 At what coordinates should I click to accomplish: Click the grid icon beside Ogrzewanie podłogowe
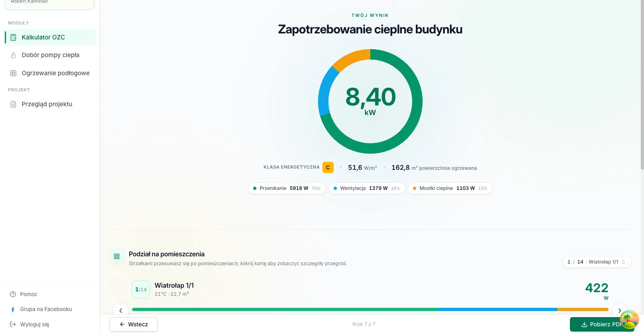[x=13, y=73]
